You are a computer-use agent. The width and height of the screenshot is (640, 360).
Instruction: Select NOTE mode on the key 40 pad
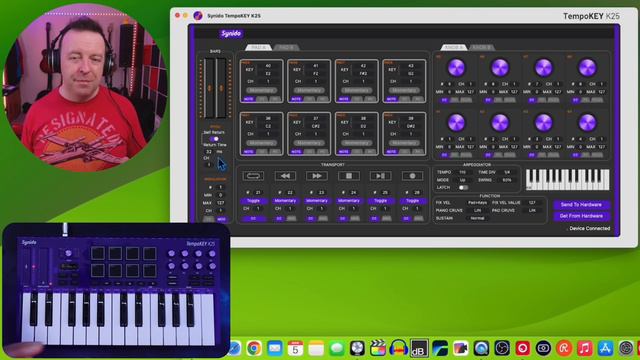pos(248,99)
